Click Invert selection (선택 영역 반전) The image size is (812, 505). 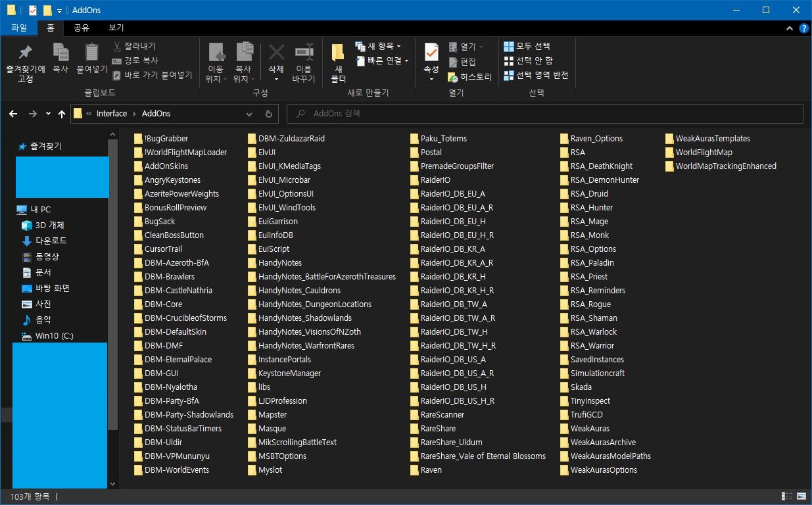536,75
